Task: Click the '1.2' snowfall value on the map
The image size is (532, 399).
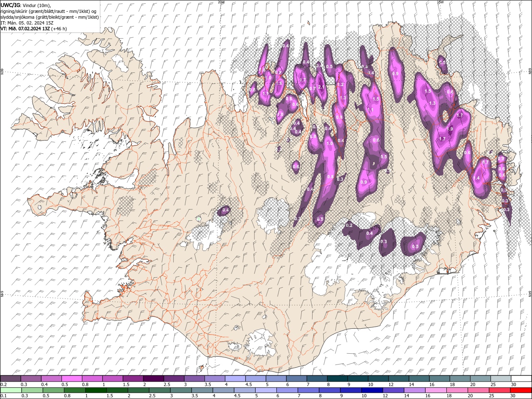Action: click(340, 84)
